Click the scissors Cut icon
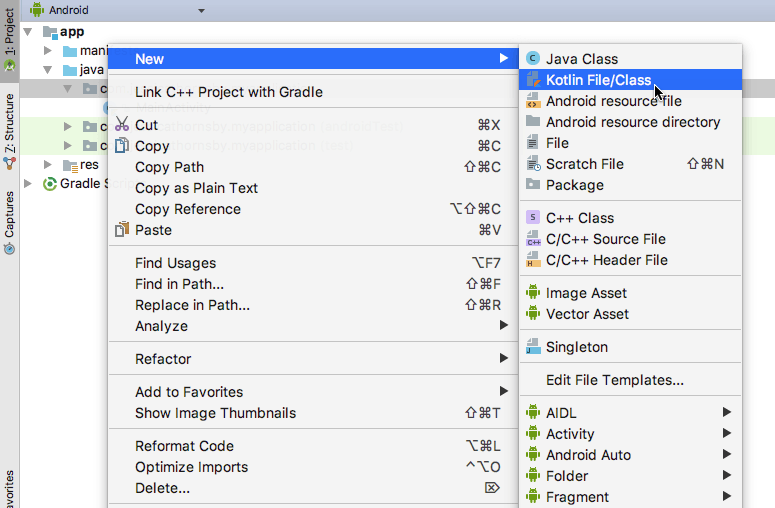This screenshot has width=775, height=508. [x=122, y=125]
